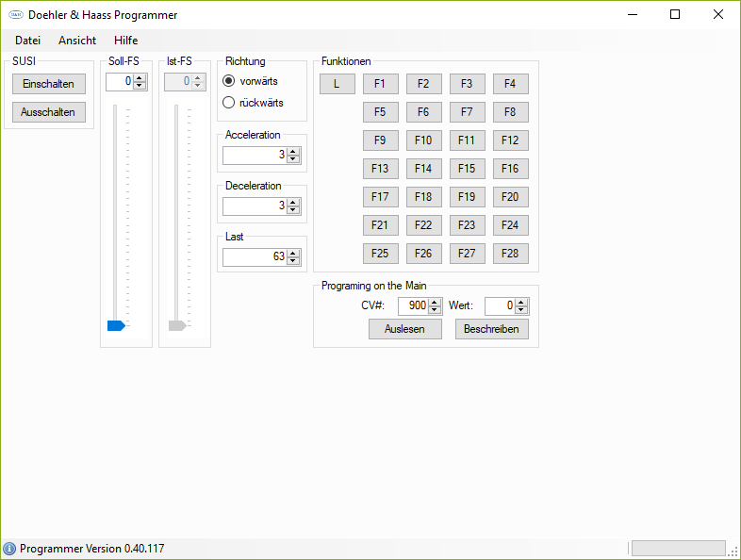Screen dimensions: 741x560
Task: Toggle function F18
Action: (x=424, y=197)
